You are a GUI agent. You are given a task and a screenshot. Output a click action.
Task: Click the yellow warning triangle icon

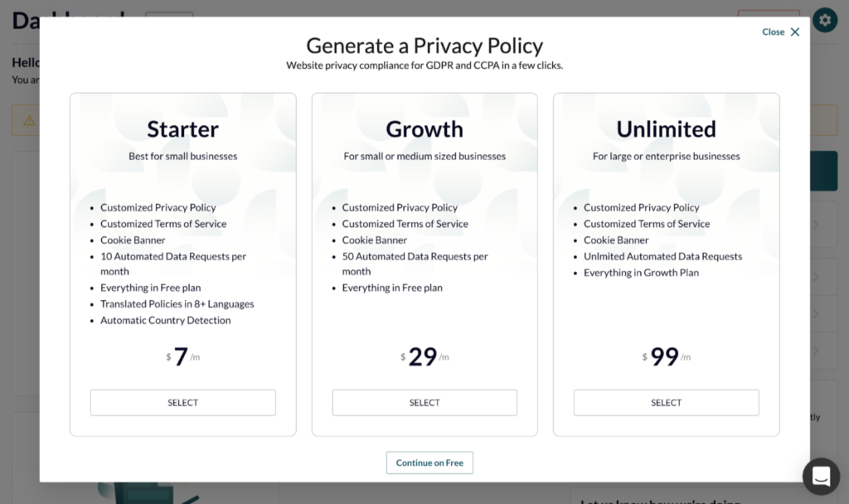pos(29,120)
